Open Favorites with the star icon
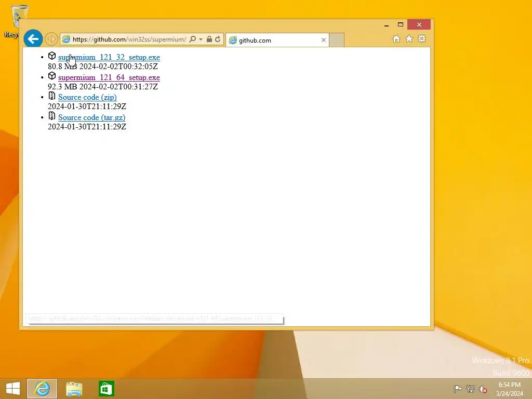Screen dimensions: 532x399 pos(409,38)
